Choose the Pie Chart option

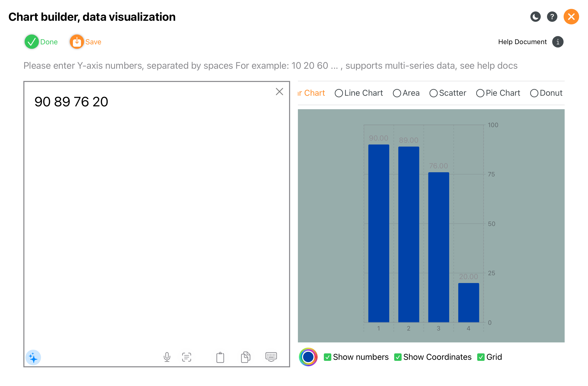click(x=480, y=93)
